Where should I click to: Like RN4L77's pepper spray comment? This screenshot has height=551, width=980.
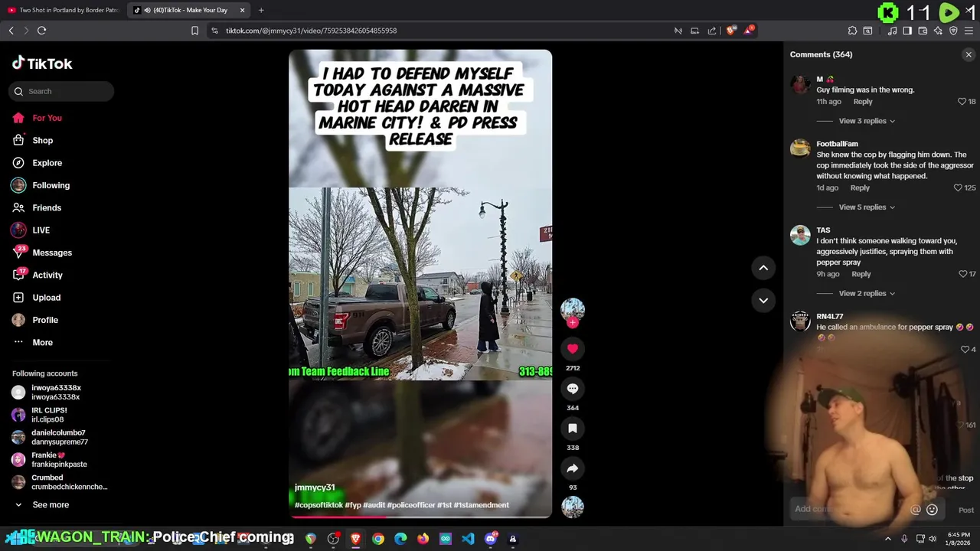(x=965, y=350)
